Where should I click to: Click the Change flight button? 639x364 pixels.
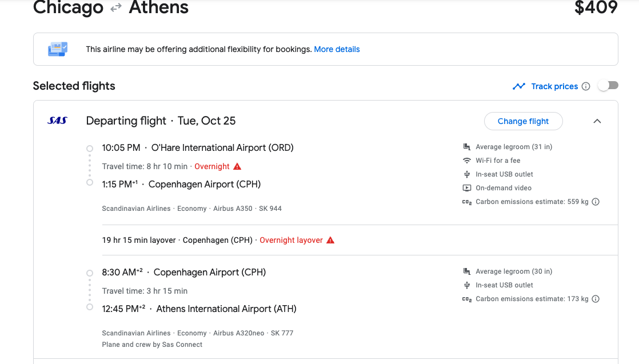(x=524, y=121)
